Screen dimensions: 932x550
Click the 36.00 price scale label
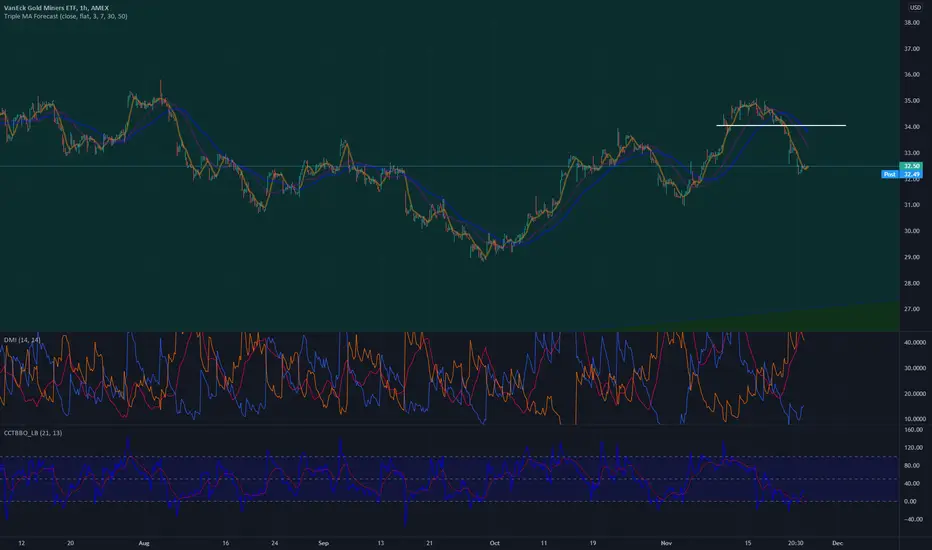(912, 75)
